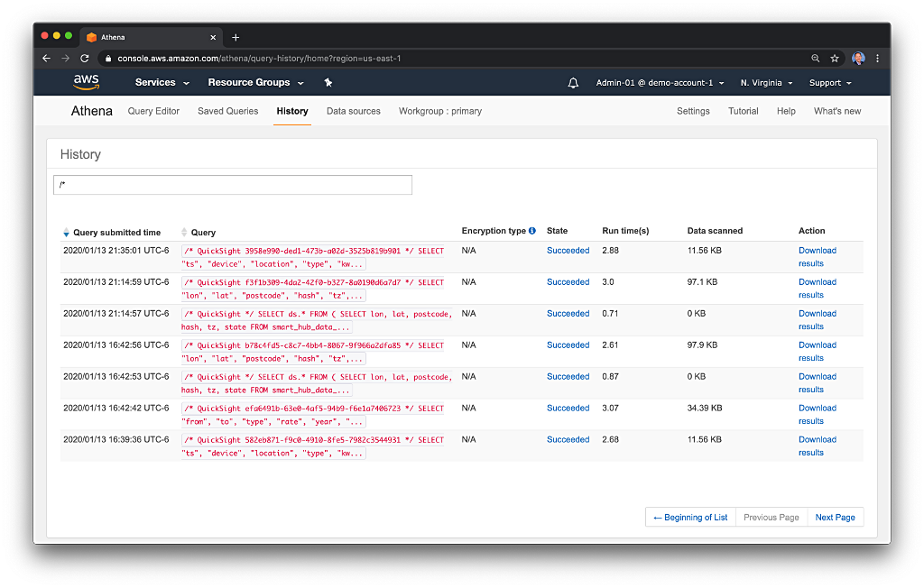Switch to Query Editor tab
The image size is (924, 588).
153,111
